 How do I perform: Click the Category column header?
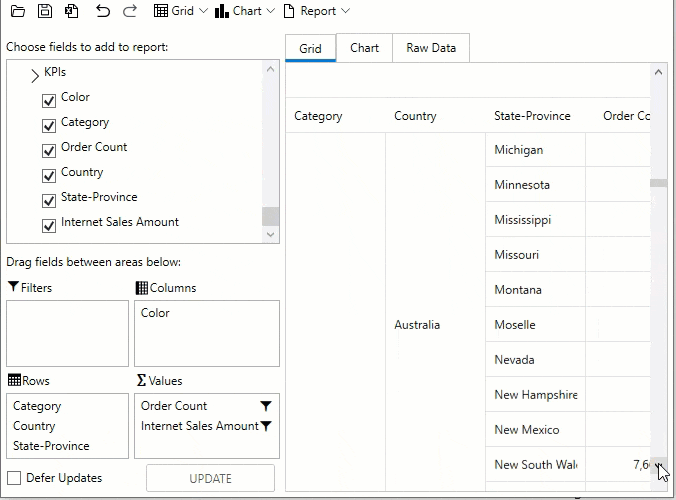[318, 116]
